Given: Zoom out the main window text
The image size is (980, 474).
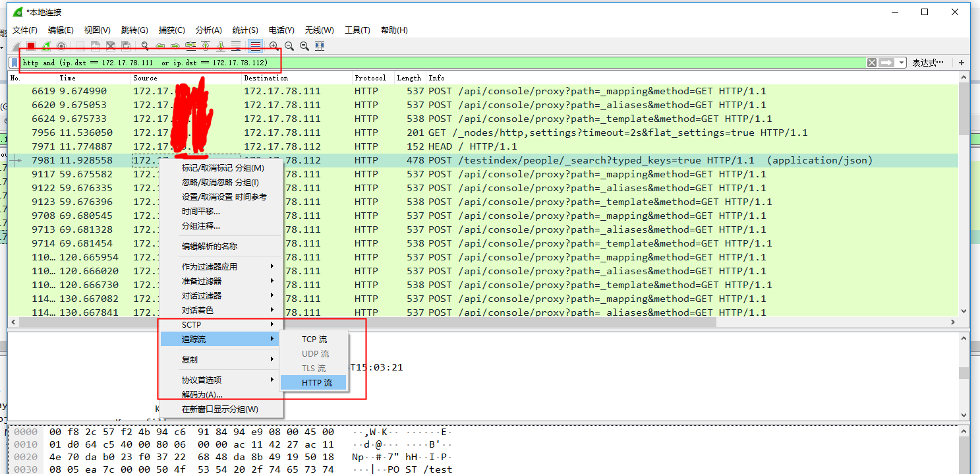Looking at the screenshot, I should [289, 46].
